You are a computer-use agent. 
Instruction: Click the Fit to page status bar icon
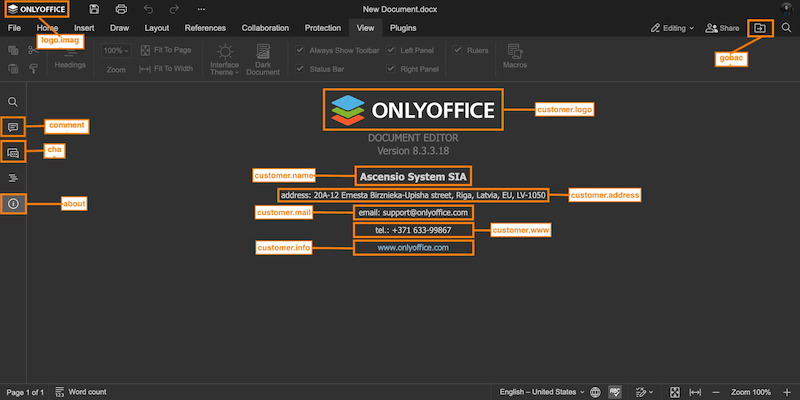(675, 392)
